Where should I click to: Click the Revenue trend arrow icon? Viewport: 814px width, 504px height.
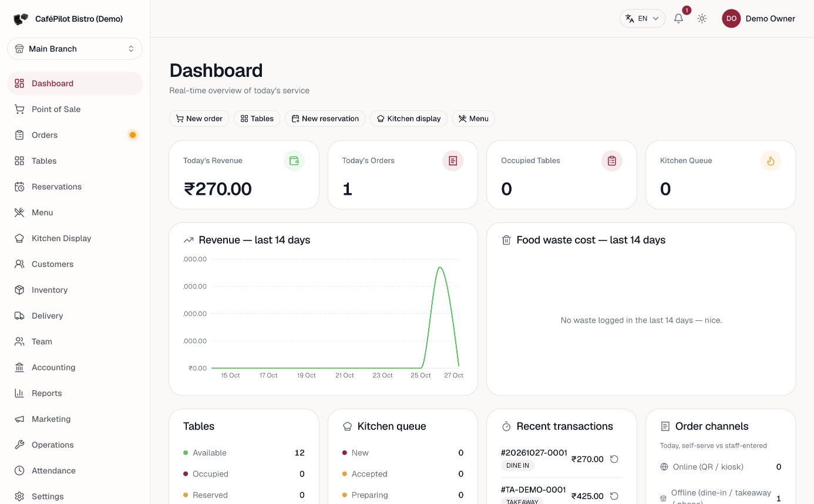point(189,240)
